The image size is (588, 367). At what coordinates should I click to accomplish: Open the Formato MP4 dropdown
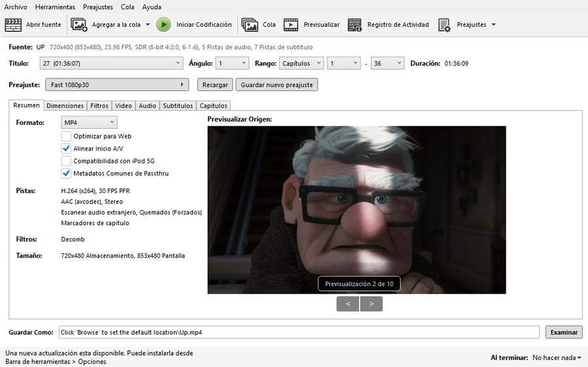[x=89, y=122]
